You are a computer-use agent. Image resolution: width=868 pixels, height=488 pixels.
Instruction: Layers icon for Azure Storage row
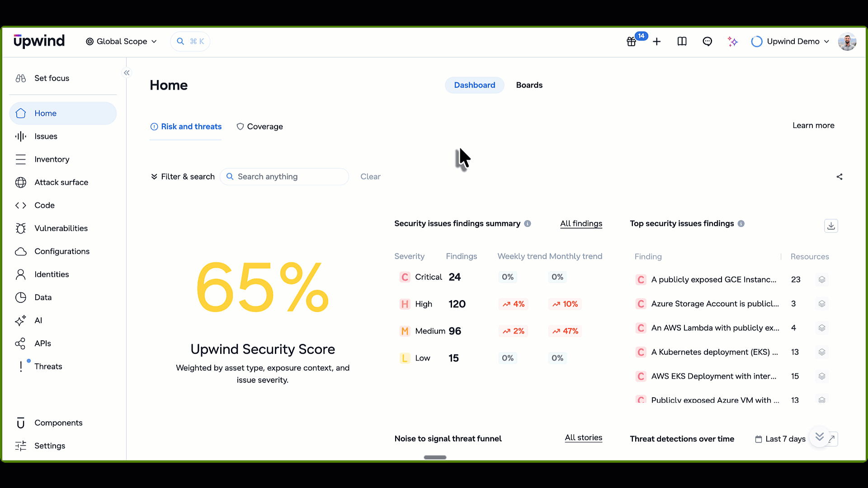[x=822, y=304]
